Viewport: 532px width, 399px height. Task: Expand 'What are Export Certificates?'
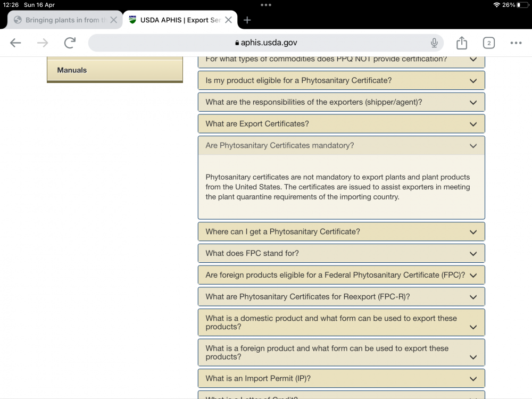(x=342, y=124)
